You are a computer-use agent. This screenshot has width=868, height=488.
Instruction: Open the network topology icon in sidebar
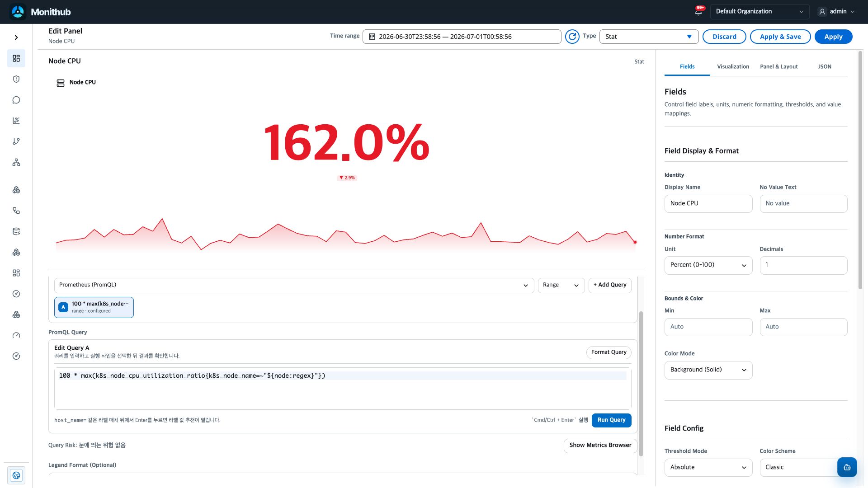pos(16,162)
